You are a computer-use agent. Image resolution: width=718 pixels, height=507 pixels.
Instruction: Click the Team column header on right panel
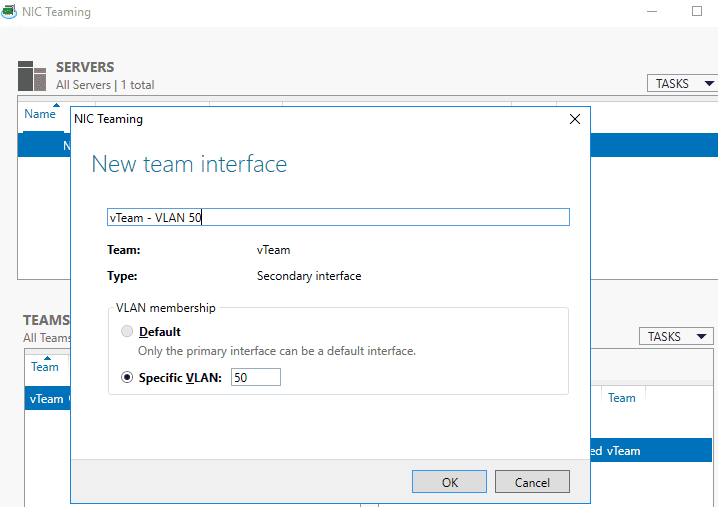[x=621, y=398]
